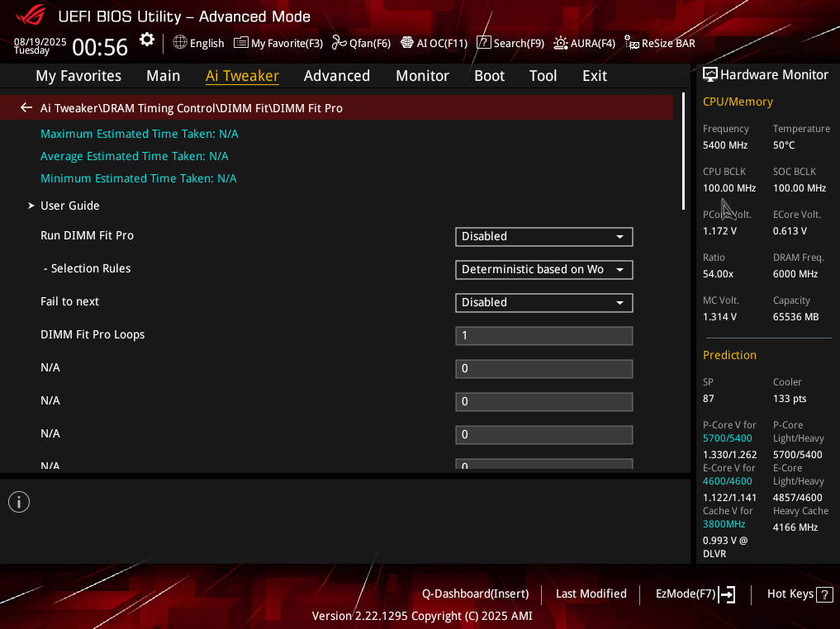Screen dimensions: 840x629
Task: Open My Favorite(F3) shortcut
Action: pos(278,43)
